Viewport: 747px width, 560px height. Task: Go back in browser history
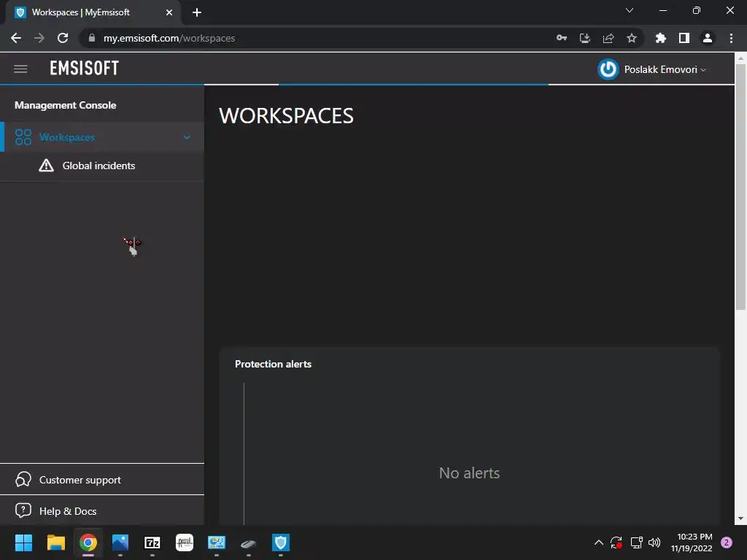[16, 38]
